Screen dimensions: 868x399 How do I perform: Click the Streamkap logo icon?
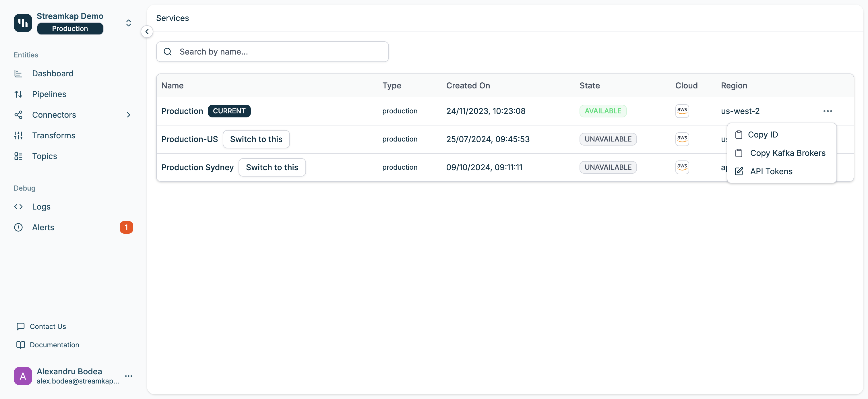[23, 23]
